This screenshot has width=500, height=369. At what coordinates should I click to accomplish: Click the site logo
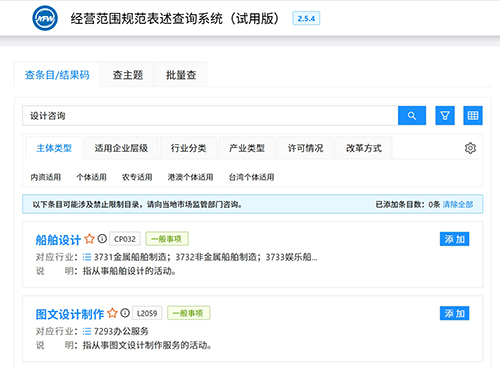45,18
